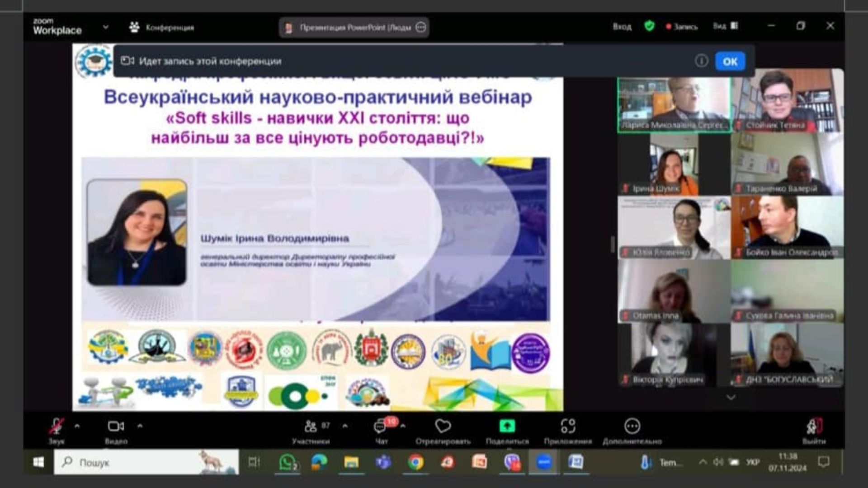
Task: Click the React (Отреагировать) heart icon
Action: click(x=443, y=427)
